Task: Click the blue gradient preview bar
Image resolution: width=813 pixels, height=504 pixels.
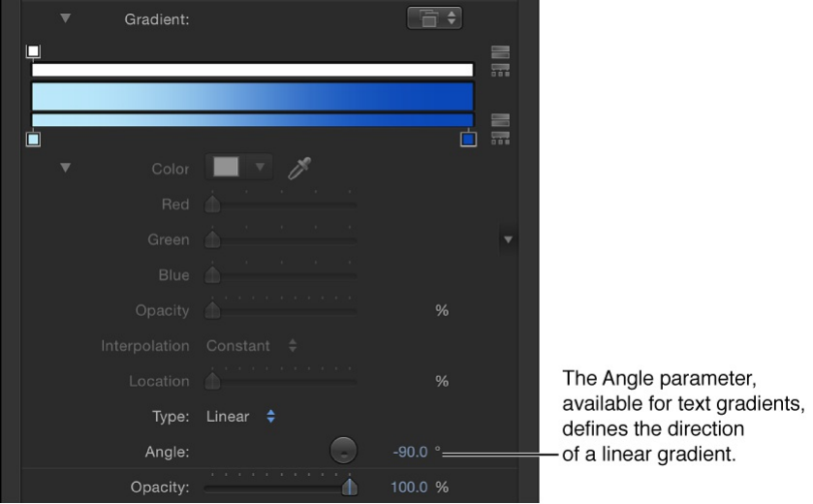Action: [x=252, y=96]
